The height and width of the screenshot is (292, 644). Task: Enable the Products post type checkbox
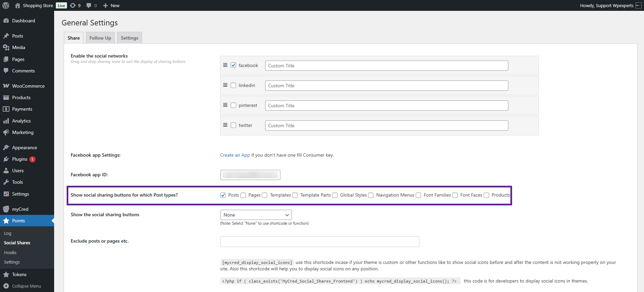[486, 195]
